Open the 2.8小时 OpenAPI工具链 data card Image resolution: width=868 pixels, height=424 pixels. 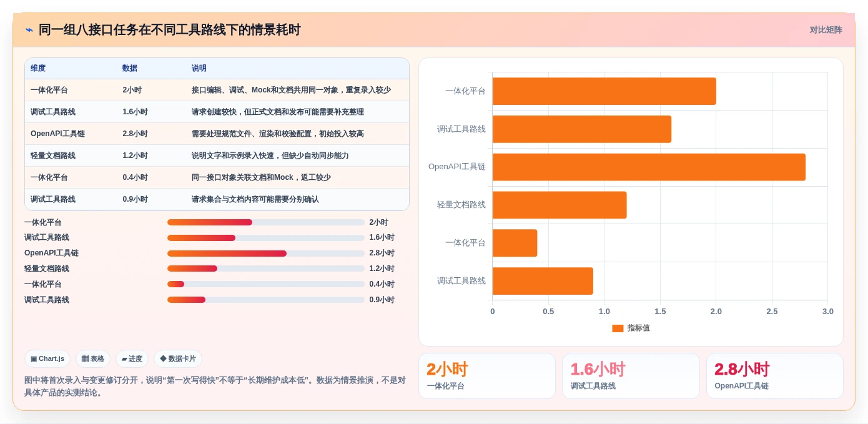[x=775, y=376]
